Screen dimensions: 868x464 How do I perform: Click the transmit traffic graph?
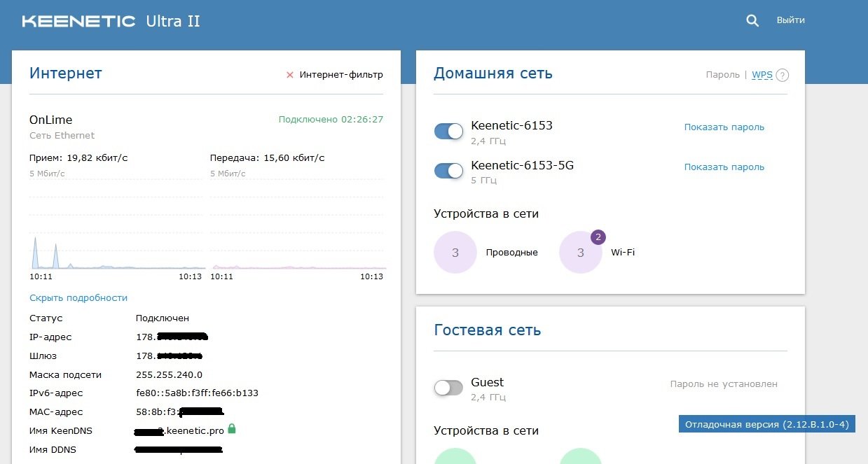tap(297, 225)
